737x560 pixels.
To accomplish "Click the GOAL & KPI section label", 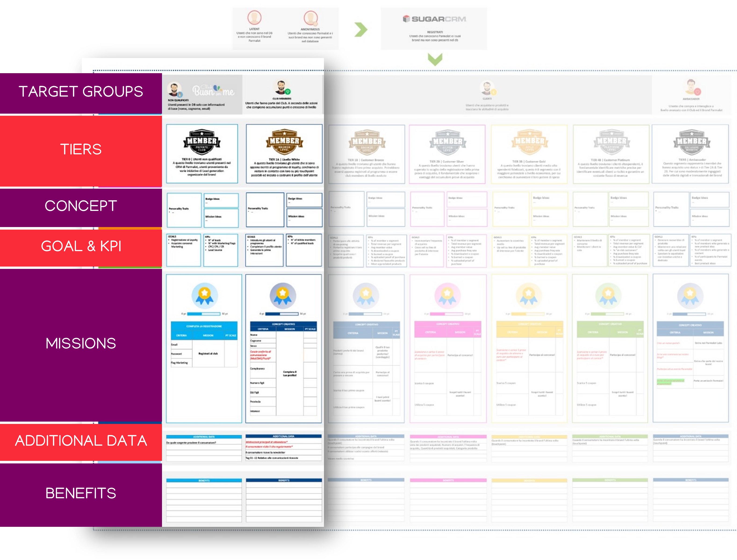I will point(81,246).
